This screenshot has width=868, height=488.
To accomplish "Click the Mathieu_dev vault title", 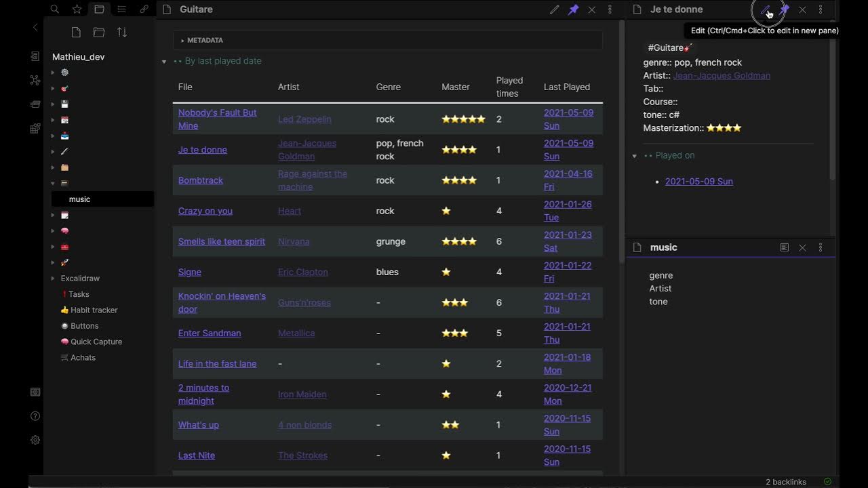I will pyautogui.click(x=78, y=57).
